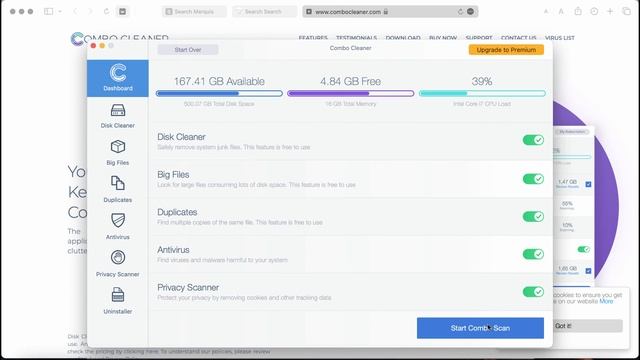Show the Safari tab overview icon
Screen dimensions: 640x360
click(627, 11)
